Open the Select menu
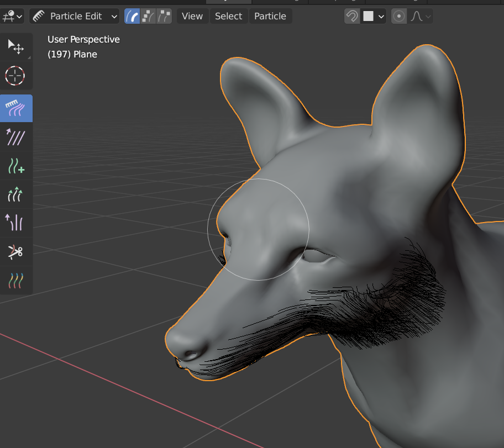The image size is (504, 448). pyautogui.click(x=229, y=16)
